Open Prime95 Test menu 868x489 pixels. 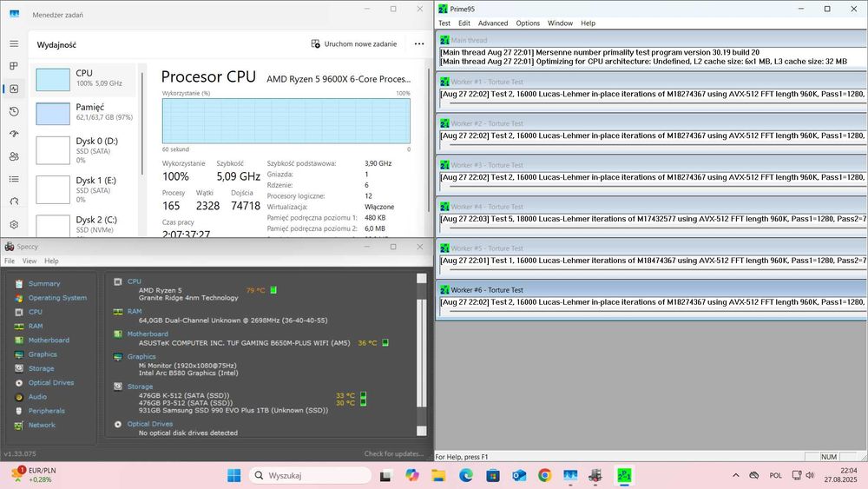tap(444, 23)
